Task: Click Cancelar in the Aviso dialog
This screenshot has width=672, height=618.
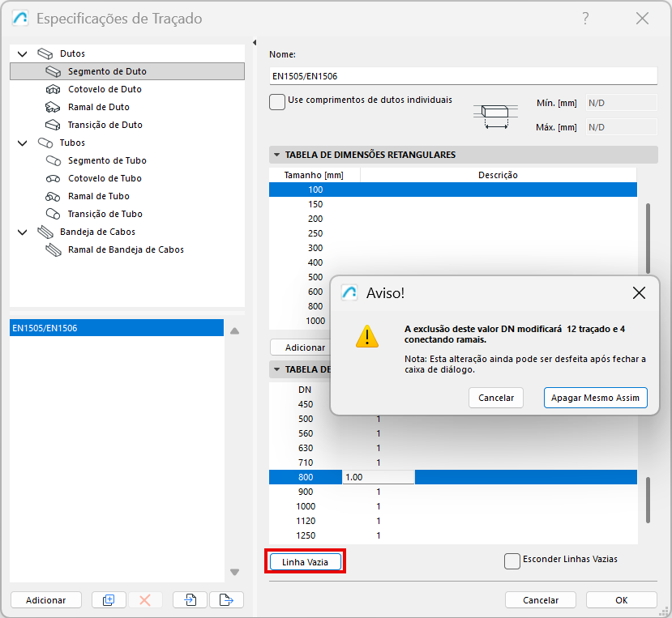Action: (x=496, y=398)
